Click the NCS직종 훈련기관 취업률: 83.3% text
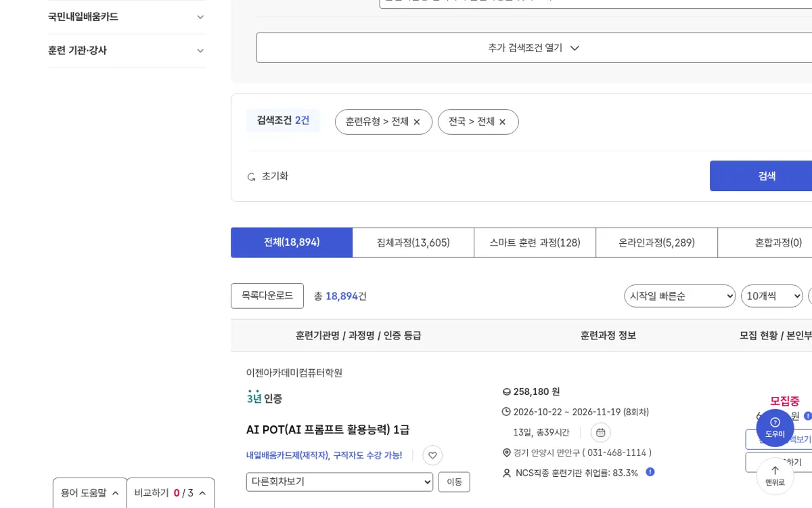Screen dimensions: 812x508 tap(577, 473)
